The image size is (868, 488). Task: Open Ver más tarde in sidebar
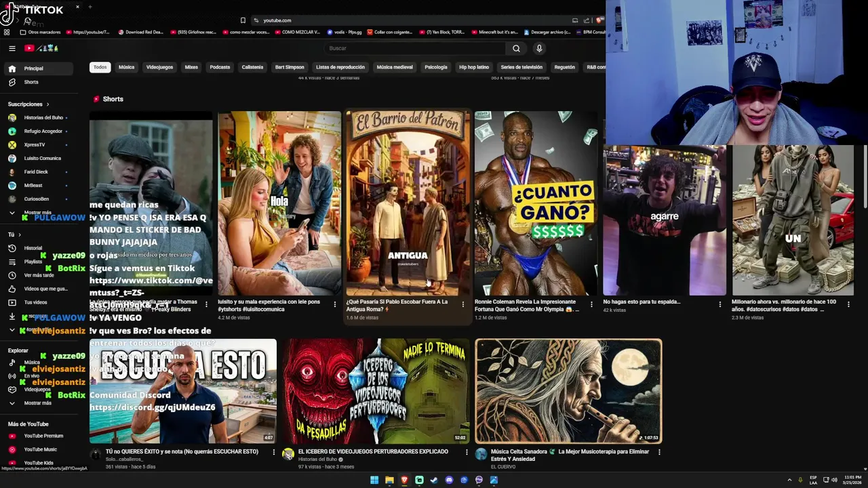point(39,275)
